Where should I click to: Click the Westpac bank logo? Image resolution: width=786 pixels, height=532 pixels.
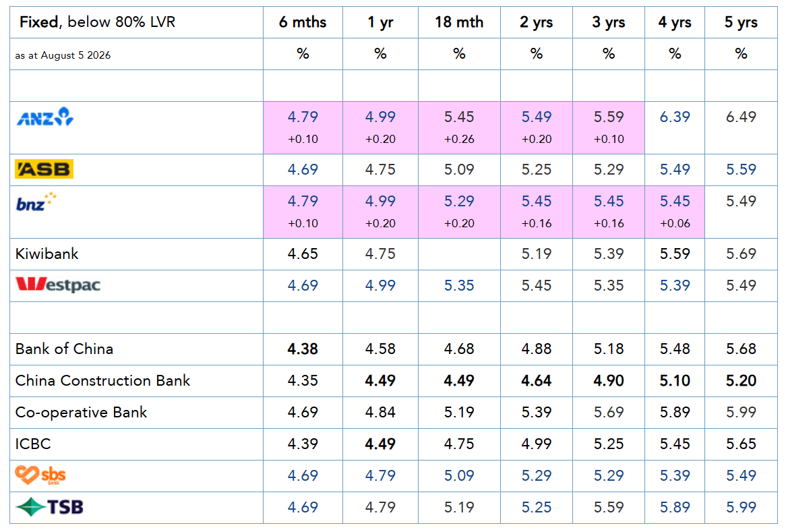(x=58, y=285)
